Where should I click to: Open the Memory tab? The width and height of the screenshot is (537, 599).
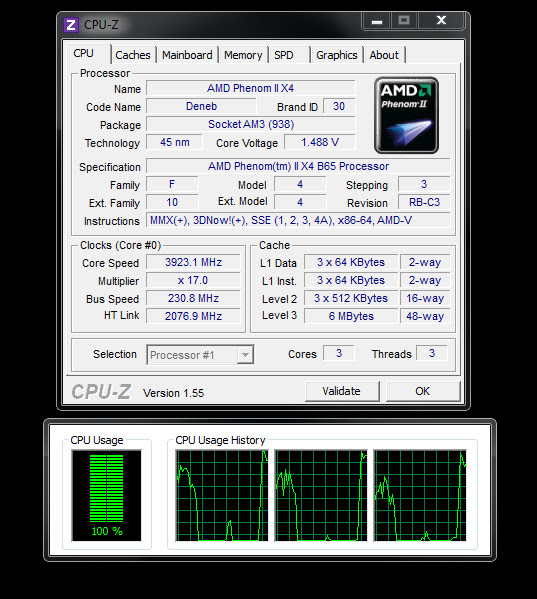click(243, 55)
